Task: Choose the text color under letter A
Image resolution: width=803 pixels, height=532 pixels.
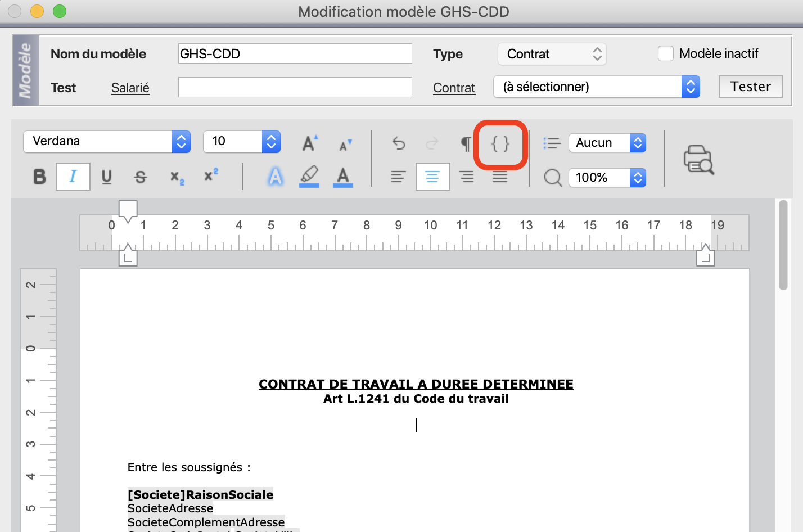Action: pos(343,177)
